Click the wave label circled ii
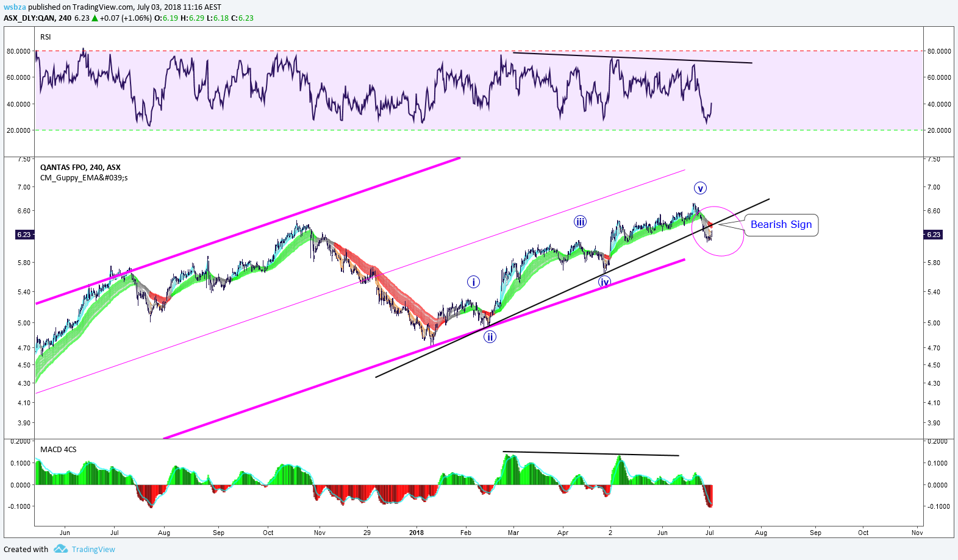Image resolution: width=958 pixels, height=560 pixels. [490, 336]
